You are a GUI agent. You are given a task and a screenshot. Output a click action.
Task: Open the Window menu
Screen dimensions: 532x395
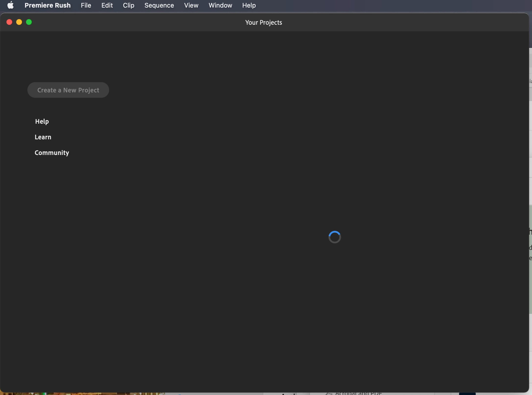[220, 5]
